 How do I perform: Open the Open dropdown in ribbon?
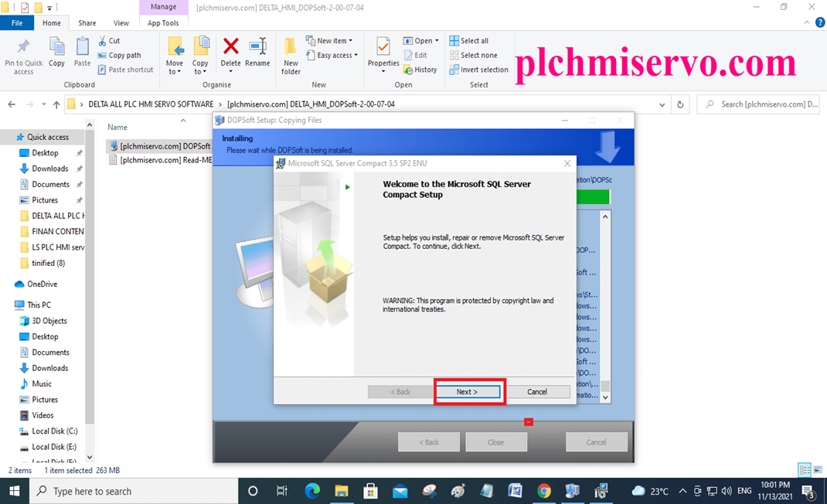click(421, 41)
